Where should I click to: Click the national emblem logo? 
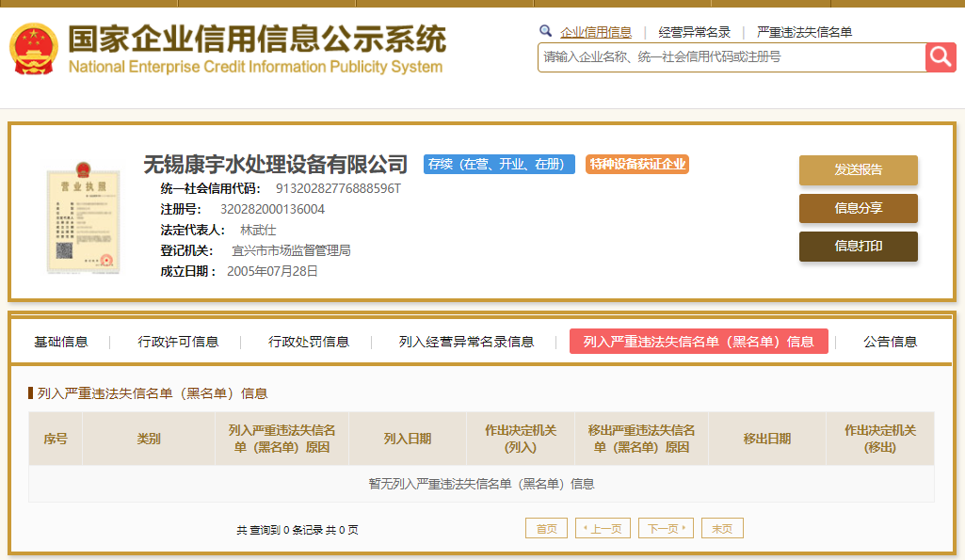point(34,49)
